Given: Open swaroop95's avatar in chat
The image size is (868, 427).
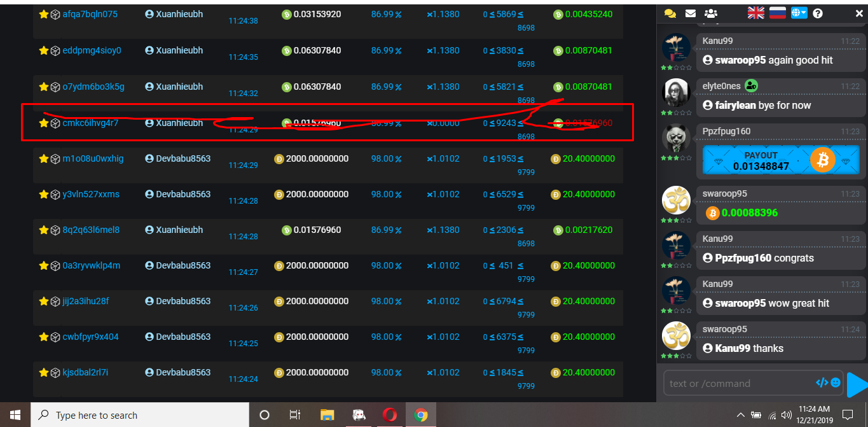Looking at the screenshot, I should [676, 201].
